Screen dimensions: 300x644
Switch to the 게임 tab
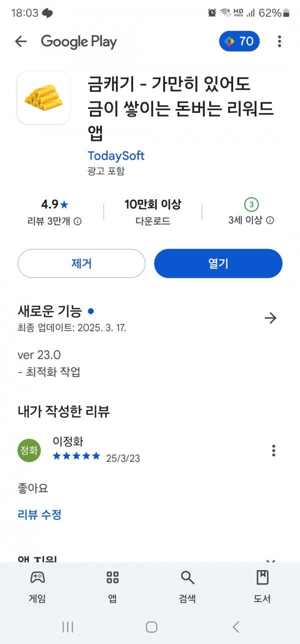tap(37, 586)
